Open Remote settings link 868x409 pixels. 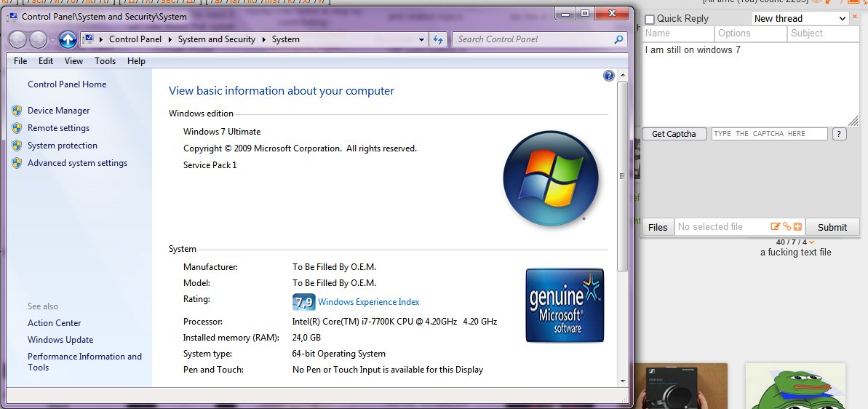coord(59,128)
